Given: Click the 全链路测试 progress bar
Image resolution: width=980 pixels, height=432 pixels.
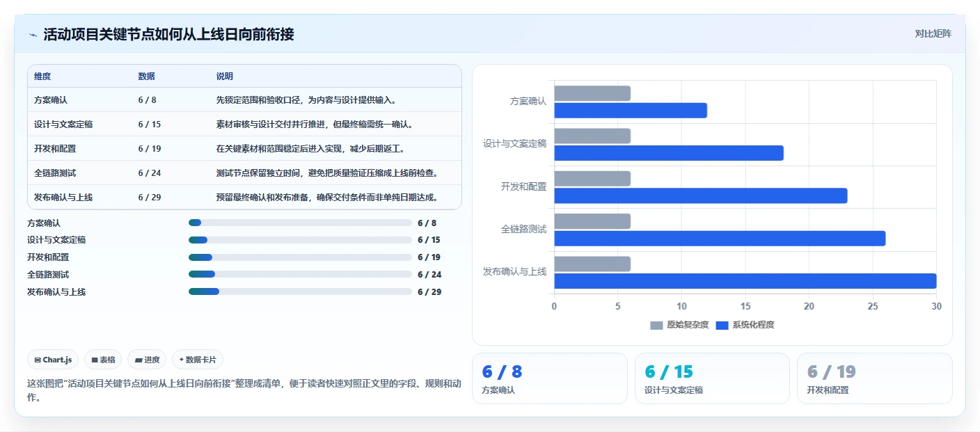Looking at the screenshot, I should (300, 274).
